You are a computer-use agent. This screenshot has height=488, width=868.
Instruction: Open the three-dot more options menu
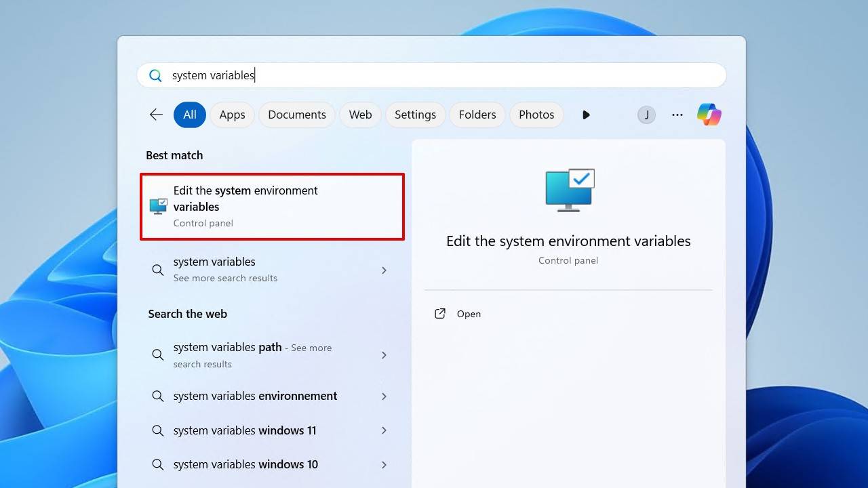[677, 115]
